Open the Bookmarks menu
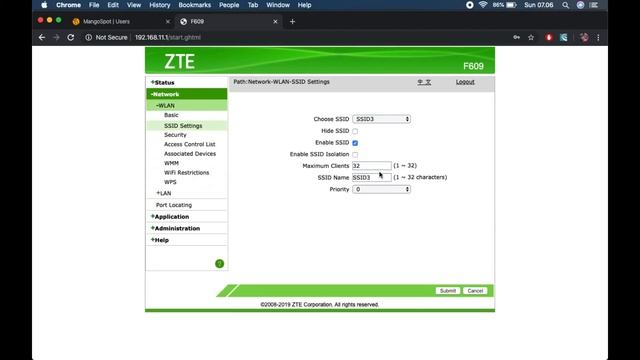 pyautogui.click(x=195, y=5)
